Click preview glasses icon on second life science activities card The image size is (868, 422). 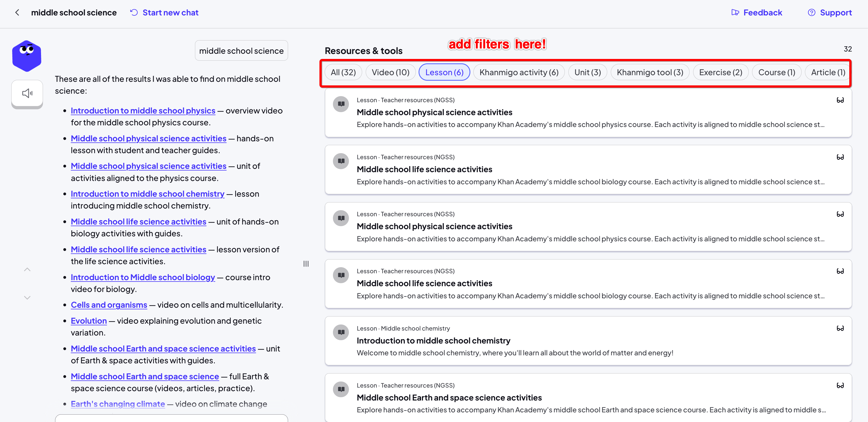[x=840, y=271]
